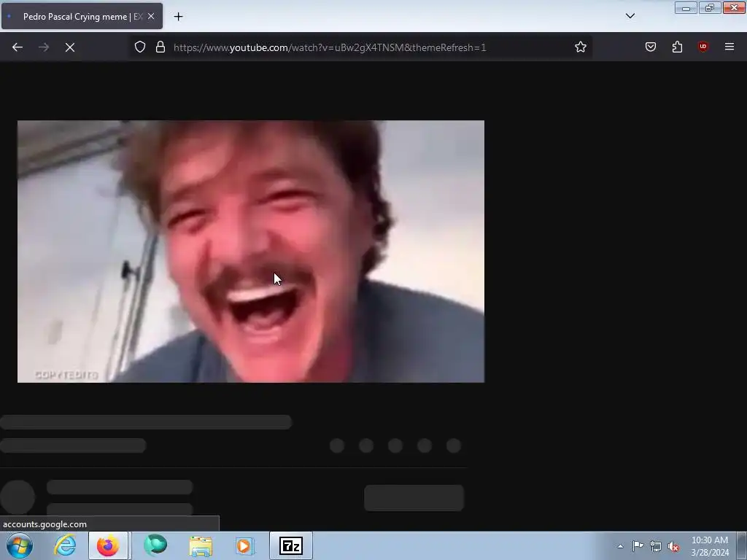Open 7-Zip from the taskbar

click(291, 545)
